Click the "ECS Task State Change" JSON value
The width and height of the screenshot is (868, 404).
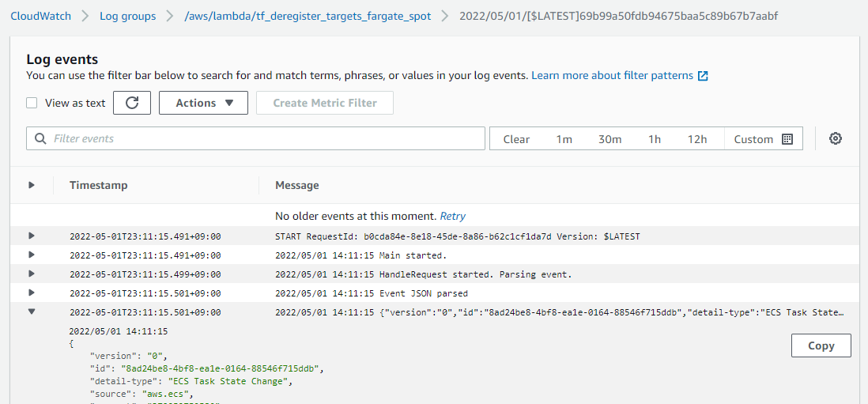(x=228, y=381)
